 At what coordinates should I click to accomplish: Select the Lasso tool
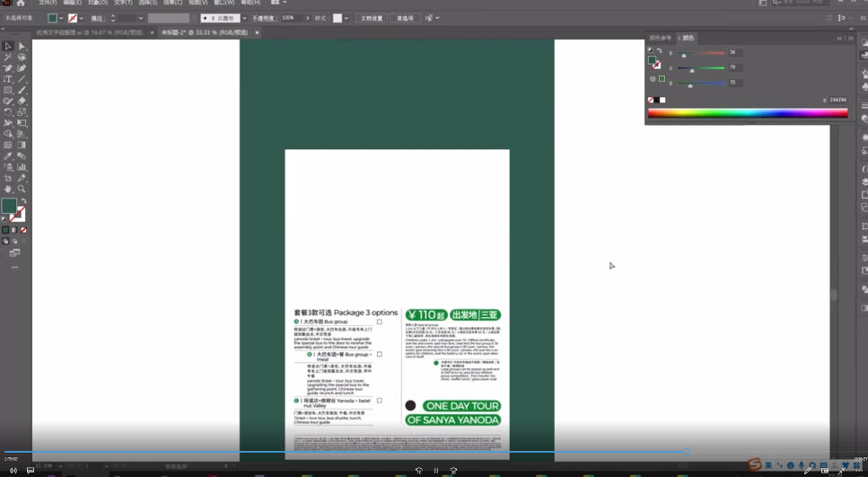[22, 57]
